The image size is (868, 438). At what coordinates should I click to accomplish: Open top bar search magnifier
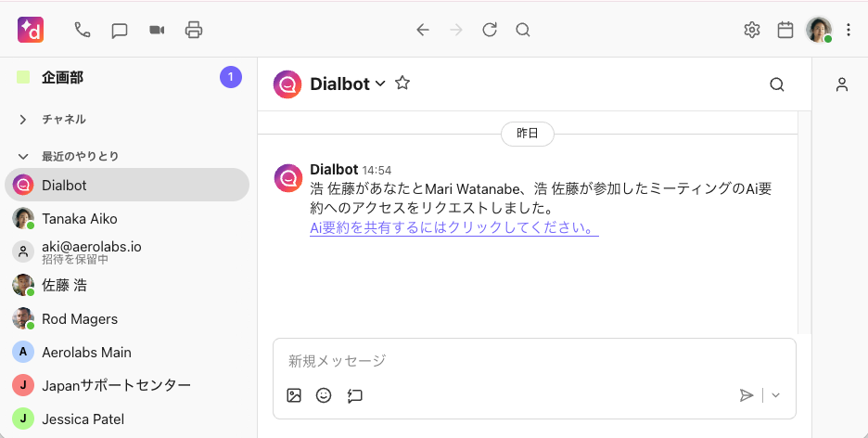(x=523, y=30)
